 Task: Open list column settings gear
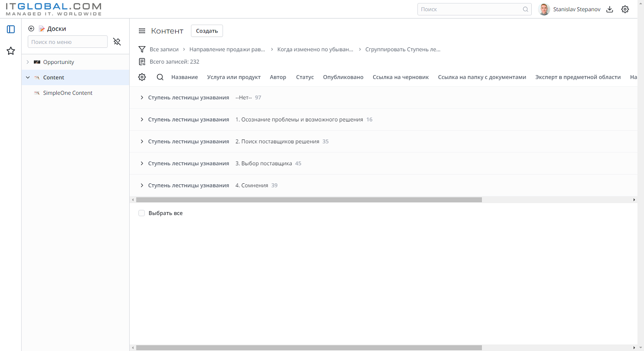[x=142, y=77]
